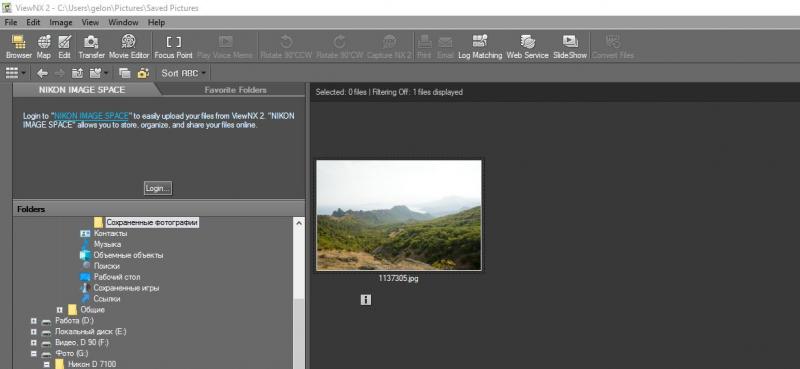
Task: Open Log Matching tool
Action: (480, 47)
